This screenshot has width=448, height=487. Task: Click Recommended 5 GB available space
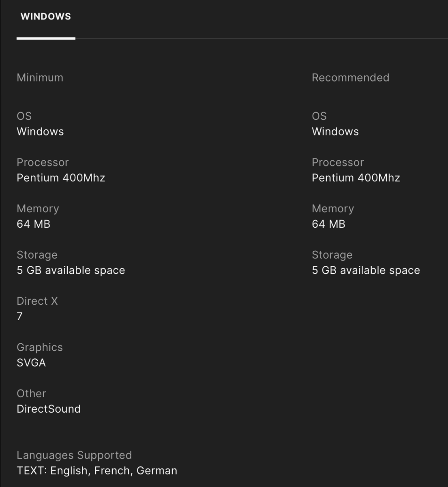pos(366,270)
